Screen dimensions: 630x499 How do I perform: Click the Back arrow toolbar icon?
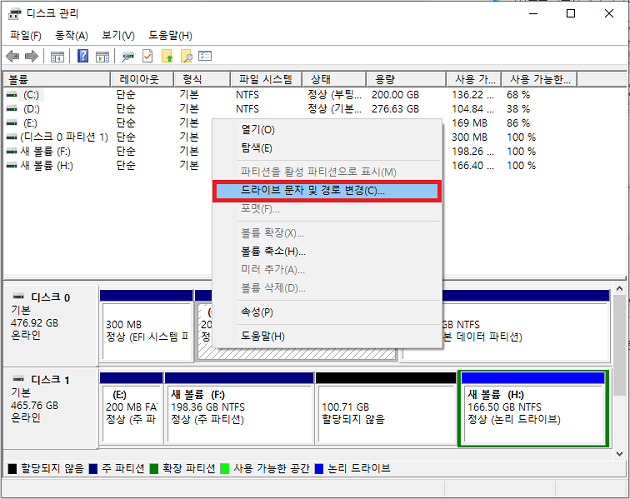pyautogui.click(x=12, y=57)
